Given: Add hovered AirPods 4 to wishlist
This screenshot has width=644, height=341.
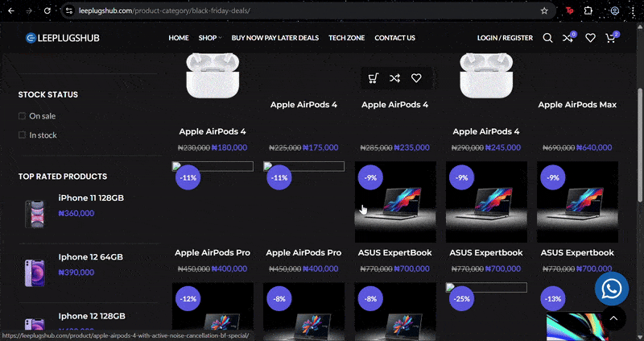Looking at the screenshot, I should [416, 78].
